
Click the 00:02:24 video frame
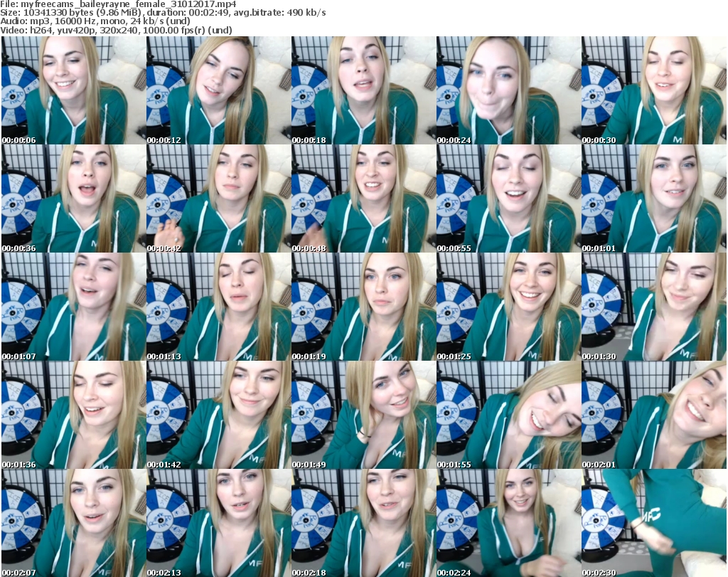508,523
